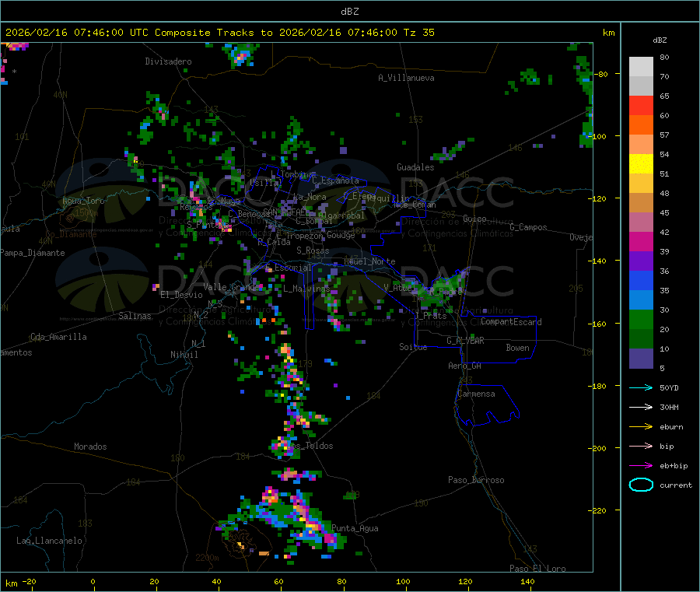This screenshot has width=700, height=592.
Task: Click the 'Salinas' map label
Action: [135, 316]
